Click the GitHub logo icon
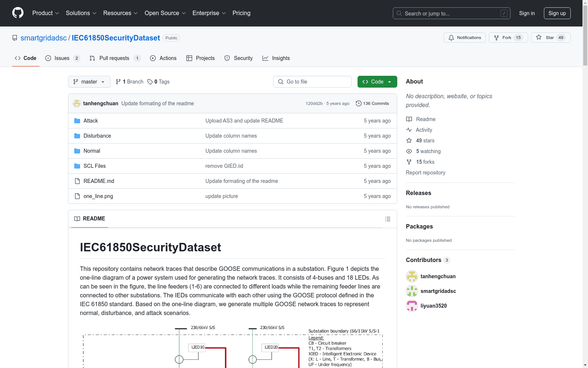This screenshot has width=588, height=368. (x=18, y=13)
